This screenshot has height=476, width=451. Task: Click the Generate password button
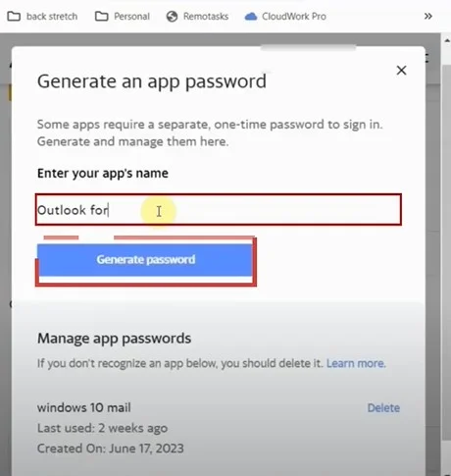pos(145,259)
